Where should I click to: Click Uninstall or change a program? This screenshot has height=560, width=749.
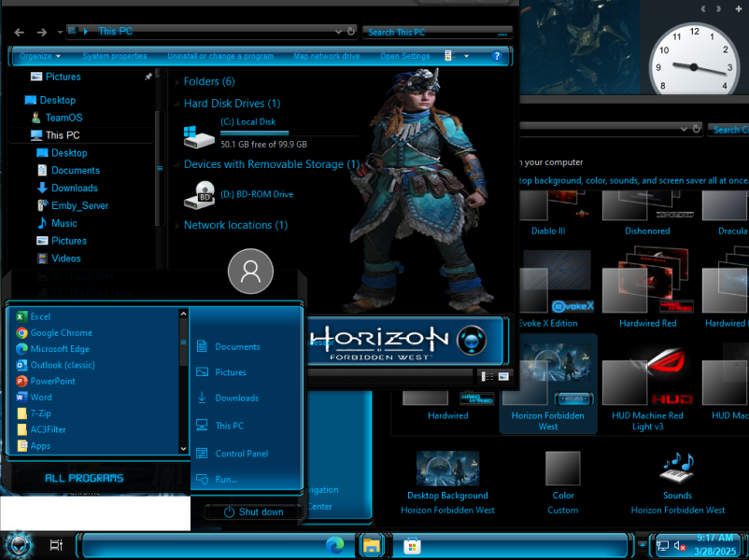[x=220, y=56]
